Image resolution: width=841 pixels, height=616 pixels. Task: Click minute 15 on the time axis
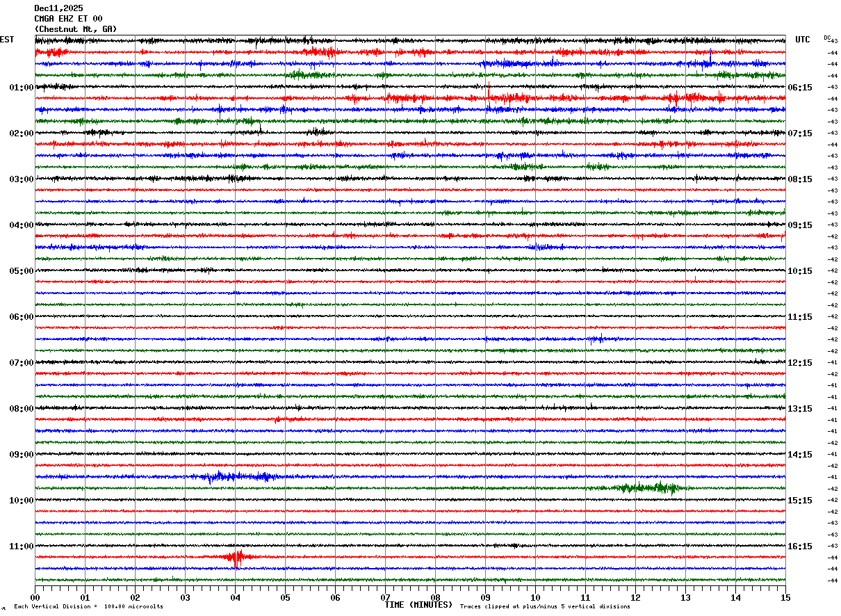(x=785, y=597)
